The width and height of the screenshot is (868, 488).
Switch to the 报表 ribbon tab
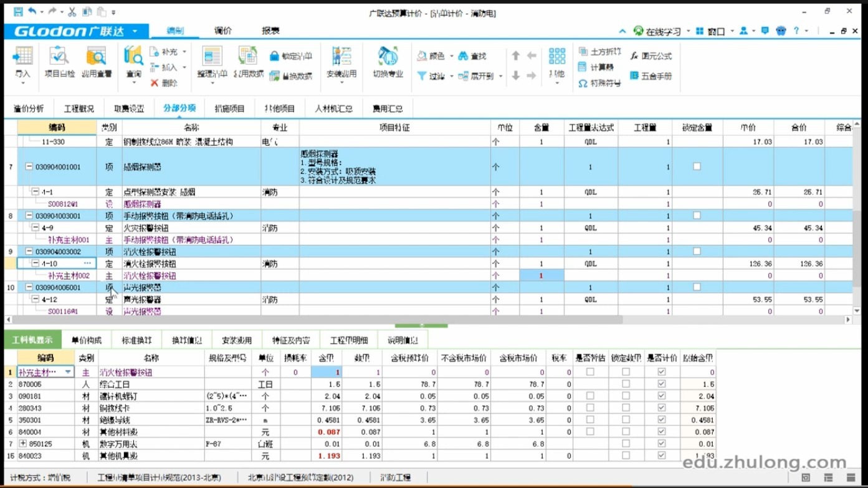[270, 31]
